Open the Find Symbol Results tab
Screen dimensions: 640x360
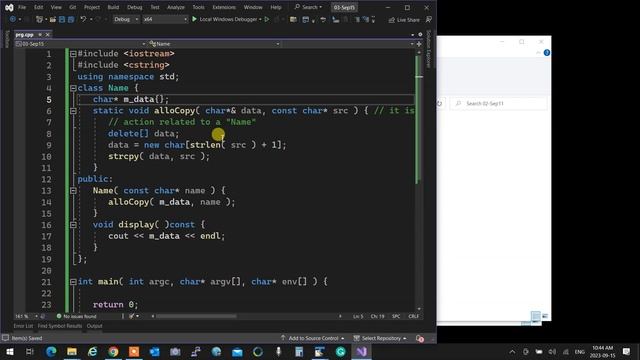click(x=60, y=326)
